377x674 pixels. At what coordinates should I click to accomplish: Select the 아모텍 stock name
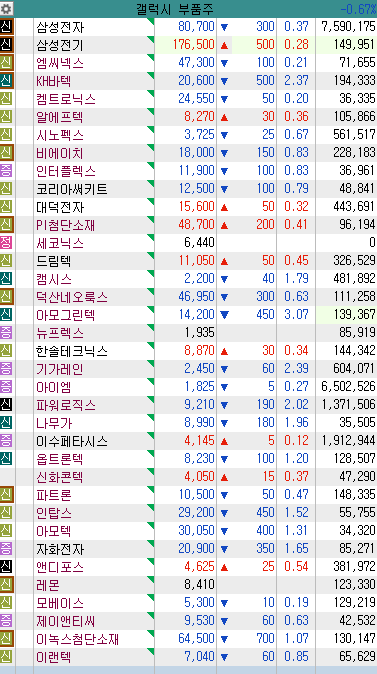point(54,531)
